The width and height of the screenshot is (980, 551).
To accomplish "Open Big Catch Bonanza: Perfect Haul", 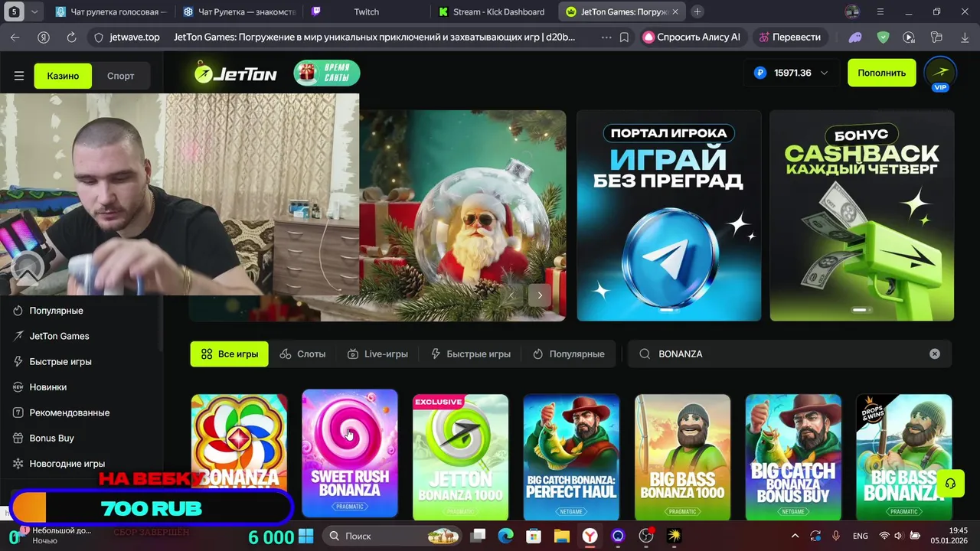I will coord(571,457).
